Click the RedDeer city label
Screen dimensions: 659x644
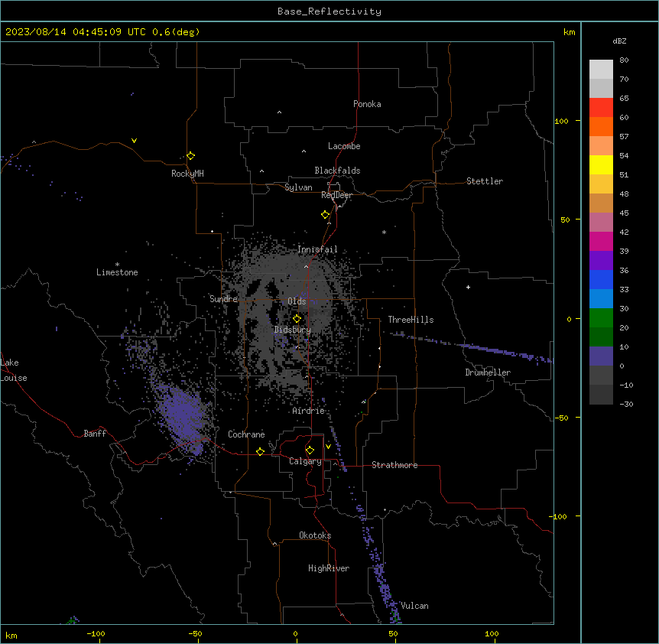pyautogui.click(x=336, y=195)
